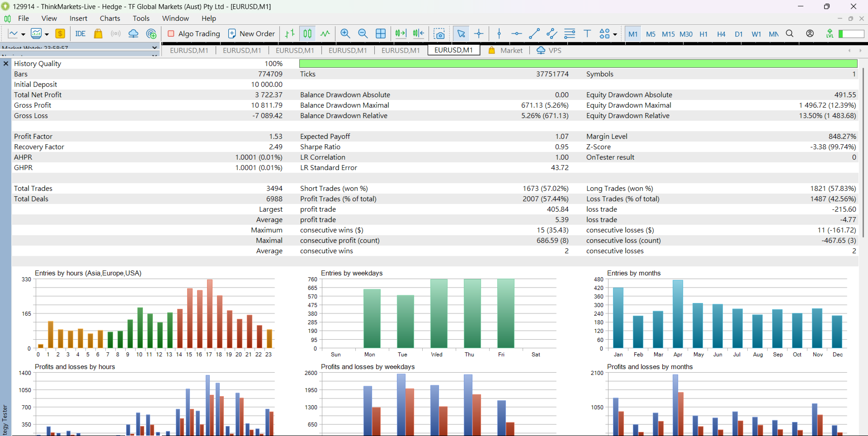Viewport: 868px width, 436px height.
Task: Click the New Order button
Action: pyautogui.click(x=251, y=33)
